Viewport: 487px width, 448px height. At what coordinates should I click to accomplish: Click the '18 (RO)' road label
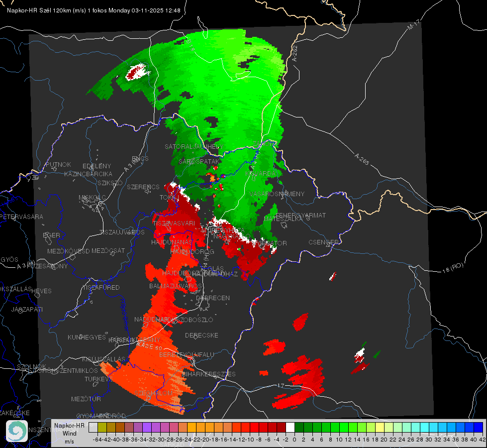[x=453, y=268]
